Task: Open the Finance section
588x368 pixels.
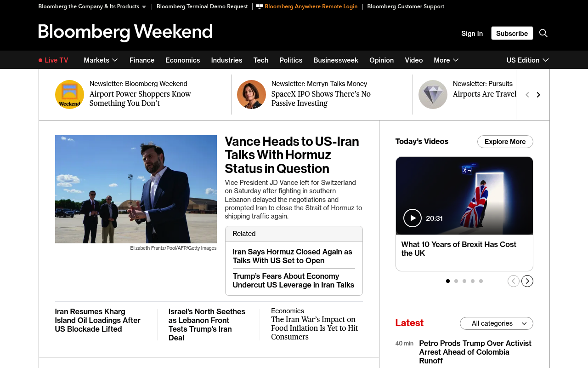Action: click(x=142, y=60)
